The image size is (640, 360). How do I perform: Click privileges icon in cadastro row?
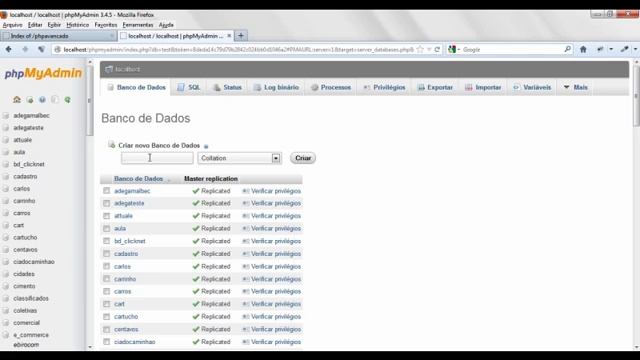pyautogui.click(x=246, y=254)
